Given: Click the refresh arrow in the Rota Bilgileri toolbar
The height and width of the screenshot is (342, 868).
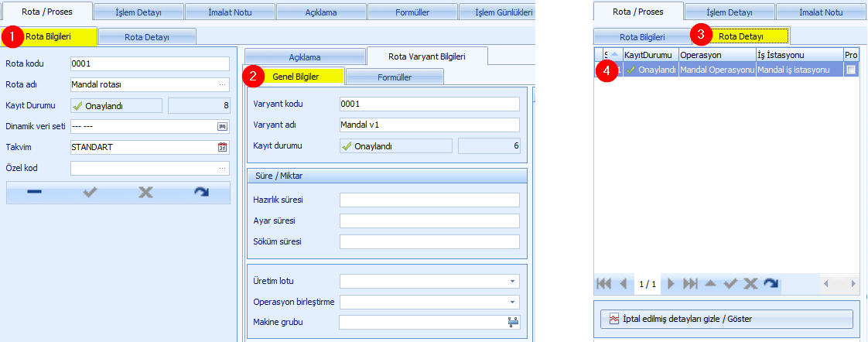Looking at the screenshot, I should coord(201,193).
